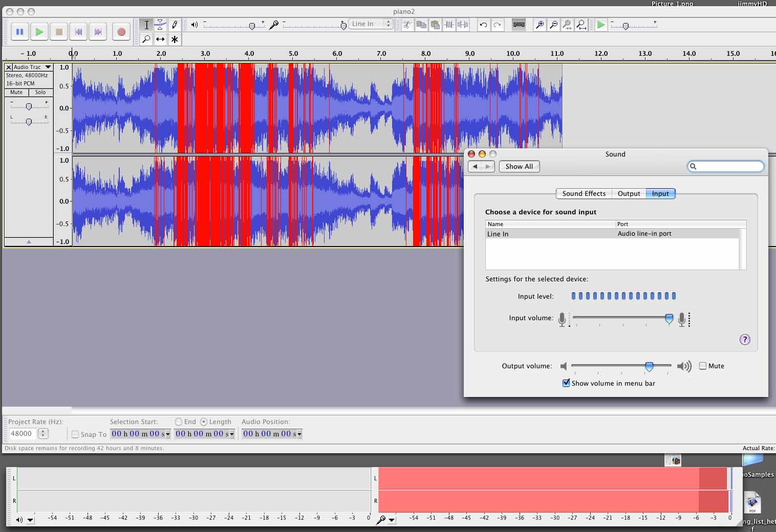Click the track Solo button

click(40, 93)
